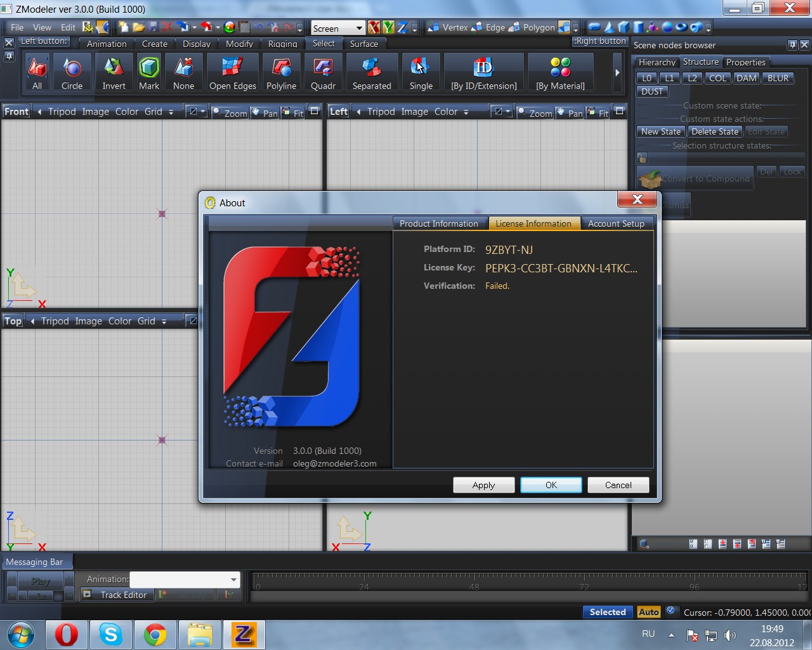Choose the Circle selection tool
The width and height of the screenshot is (812, 650).
tap(72, 72)
